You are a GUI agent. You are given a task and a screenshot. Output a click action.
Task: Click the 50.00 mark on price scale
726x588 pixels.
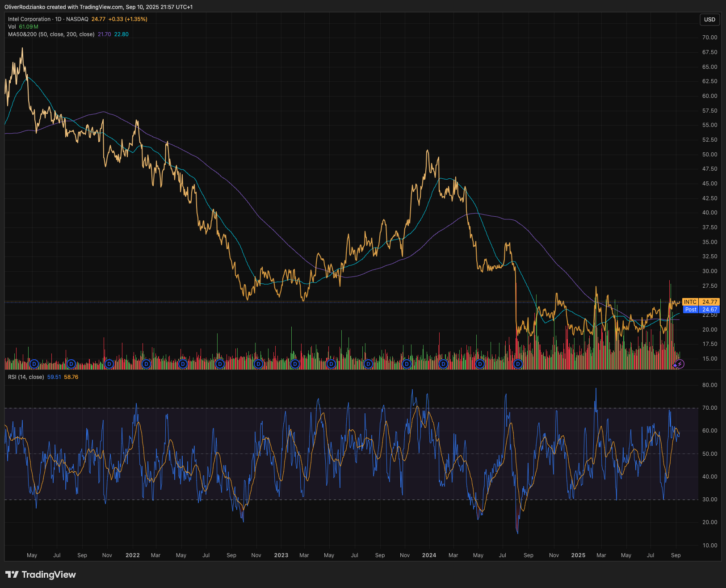point(709,155)
